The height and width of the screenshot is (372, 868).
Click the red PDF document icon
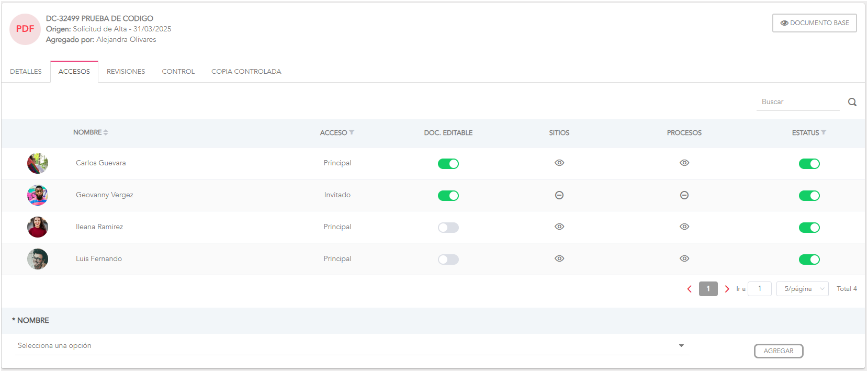click(25, 29)
